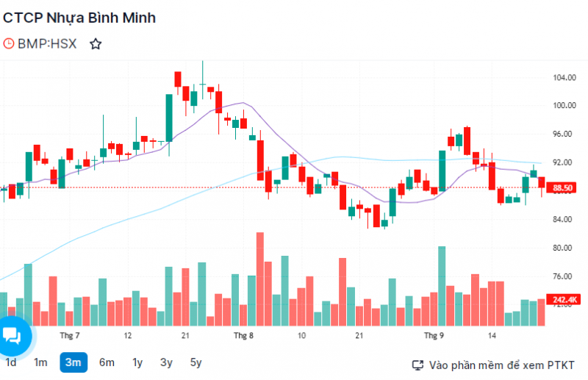Image resolution: width=588 pixels, height=380 pixels.
Task: Switch to the 3y time range
Action: click(167, 362)
